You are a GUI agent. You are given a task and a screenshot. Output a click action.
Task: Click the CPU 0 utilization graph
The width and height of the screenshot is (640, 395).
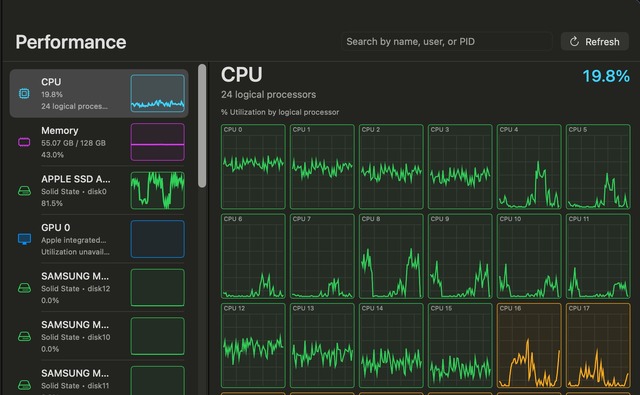coord(253,166)
